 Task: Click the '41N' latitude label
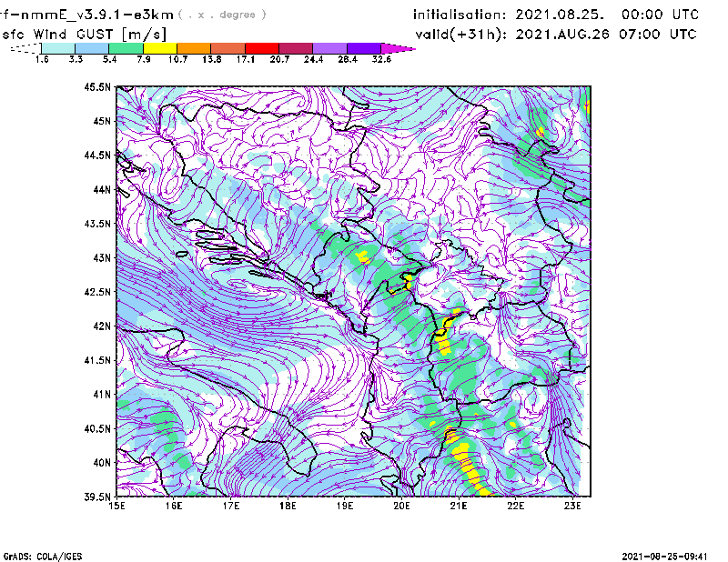102,395
